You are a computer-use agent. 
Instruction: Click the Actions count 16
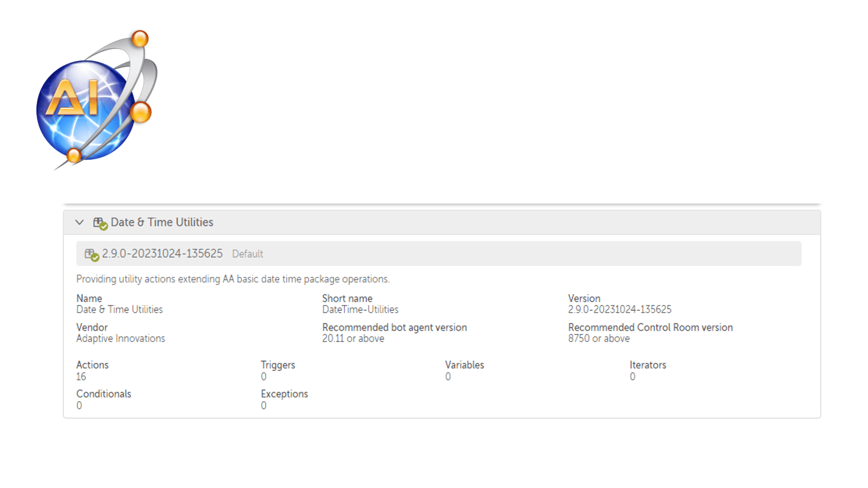pyautogui.click(x=81, y=377)
